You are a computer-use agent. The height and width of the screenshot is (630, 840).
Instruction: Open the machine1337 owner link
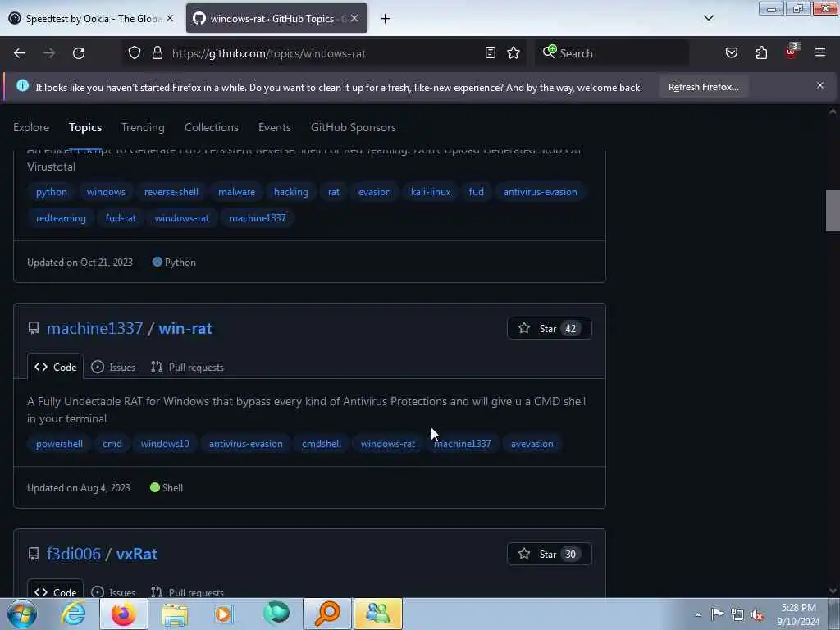click(x=95, y=328)
